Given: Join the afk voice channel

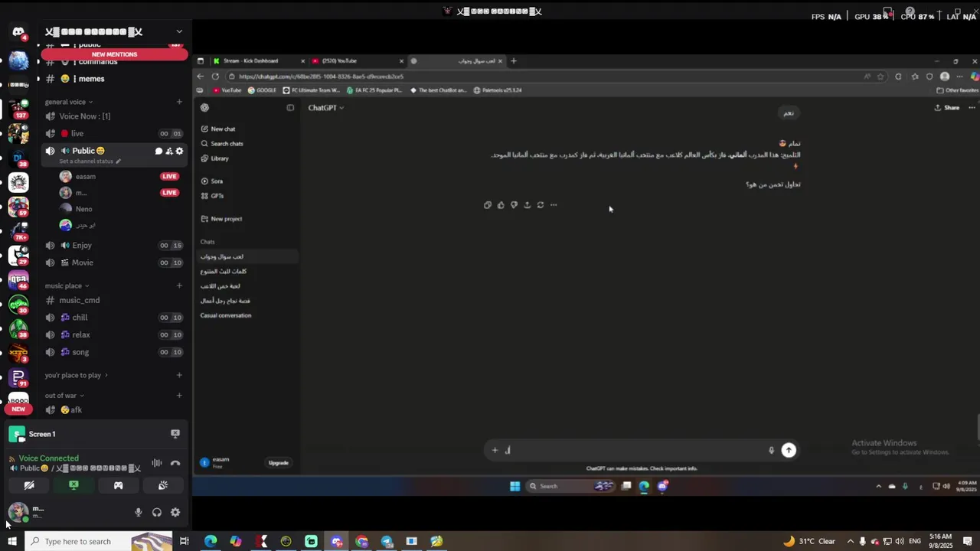Looking at the screenshot, I should click(x=114, y=410).
